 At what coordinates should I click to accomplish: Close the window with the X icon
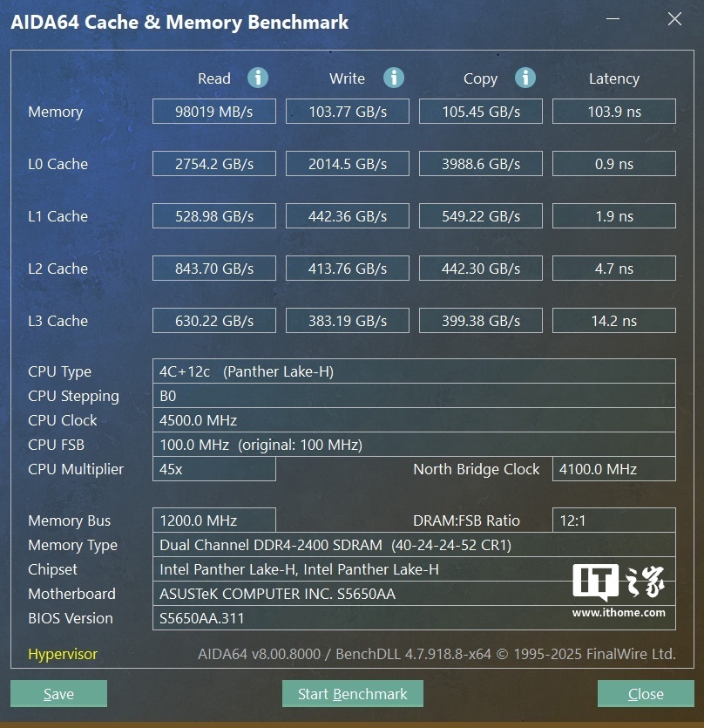(x=674, y=19)
